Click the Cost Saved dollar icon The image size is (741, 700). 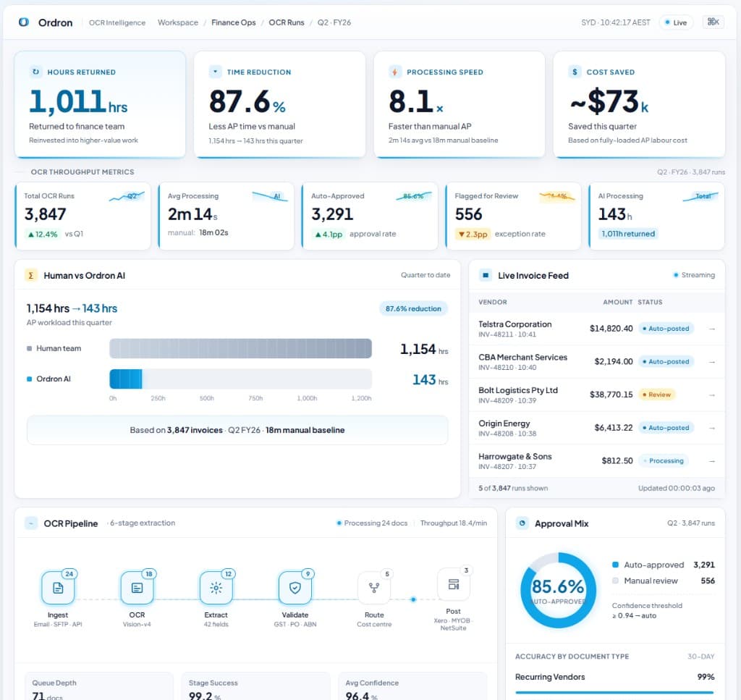tap(574, 72)
